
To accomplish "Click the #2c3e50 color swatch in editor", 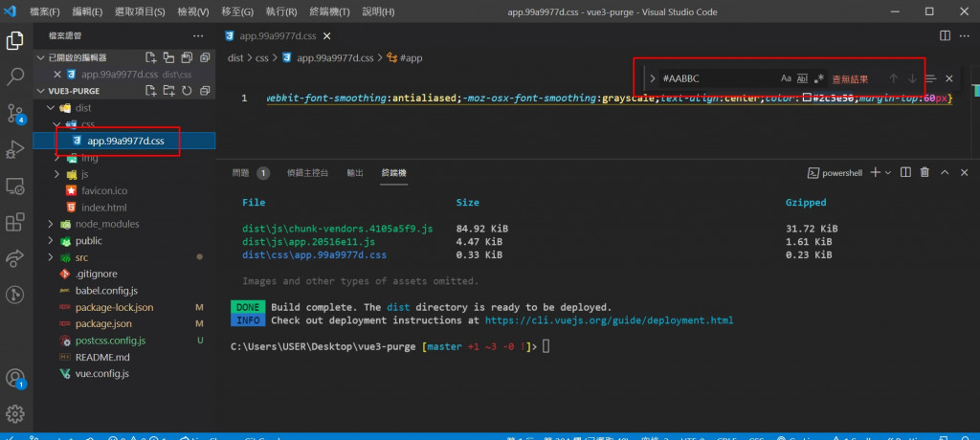I will coord(807,99).
